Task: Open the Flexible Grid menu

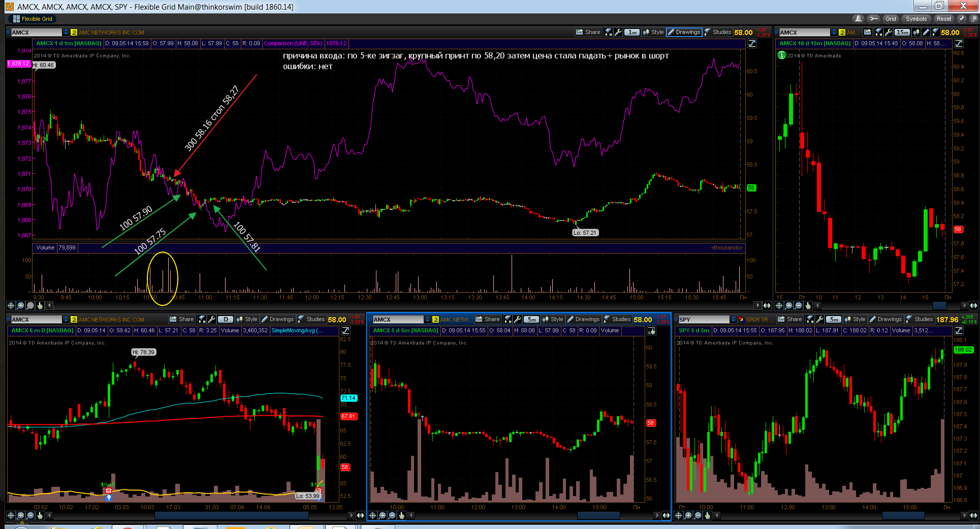Action: click(x=33, y=19)
